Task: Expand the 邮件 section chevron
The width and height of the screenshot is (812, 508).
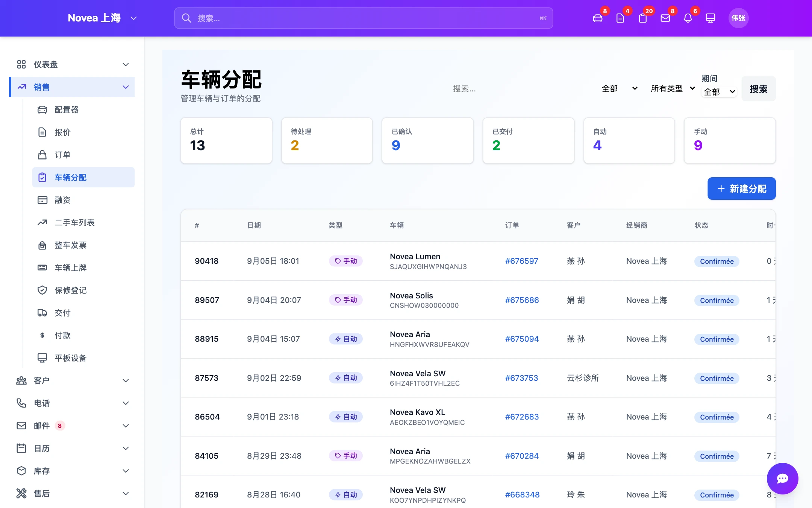Action: 126,426
